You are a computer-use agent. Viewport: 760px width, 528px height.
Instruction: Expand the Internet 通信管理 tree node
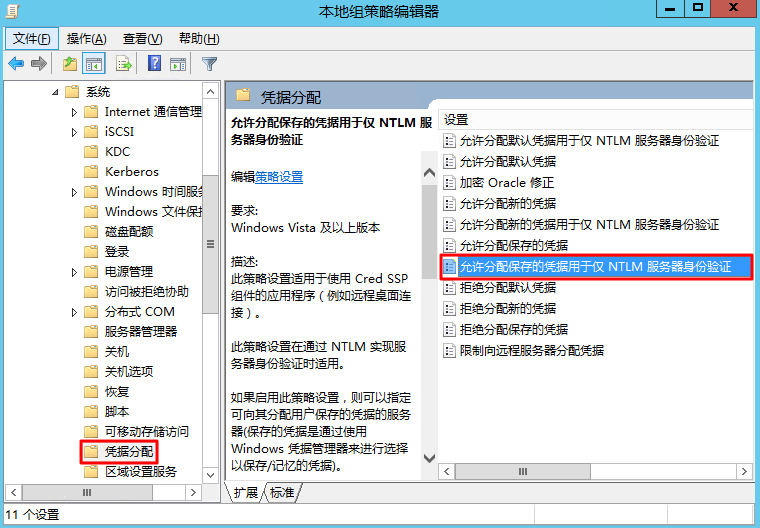point(74,112)
